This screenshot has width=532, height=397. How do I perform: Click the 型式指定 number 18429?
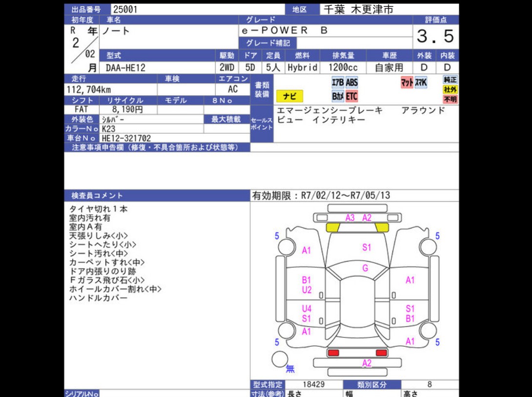[313, 384]
